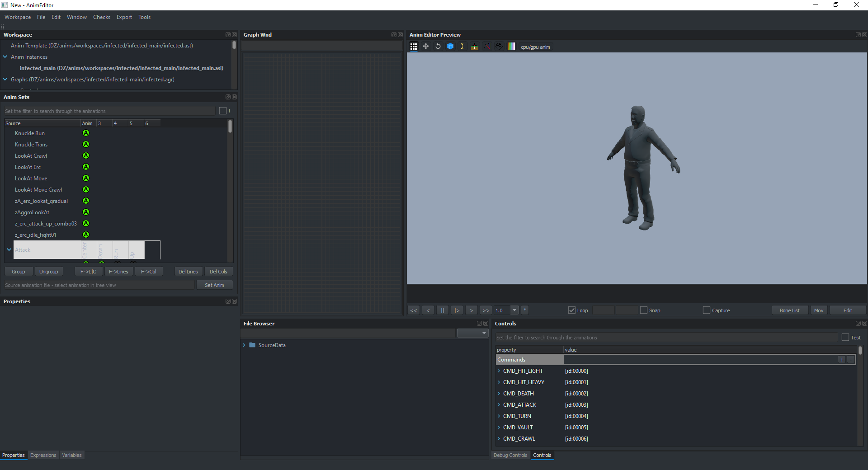Collapse the Attack group in Anim Sets
Viewport: 868px width, 470px height.
pyautogui.click(x=9, y=249)
